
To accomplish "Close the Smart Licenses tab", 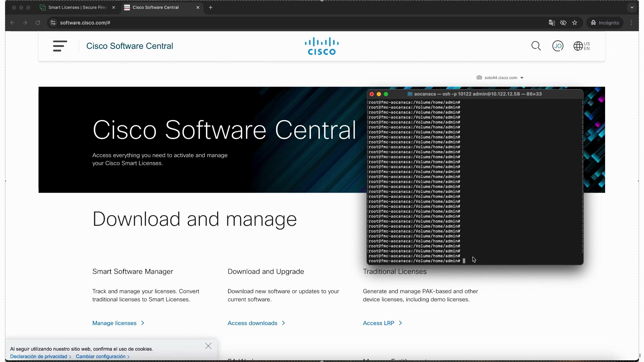I will [x=114, y=7].
